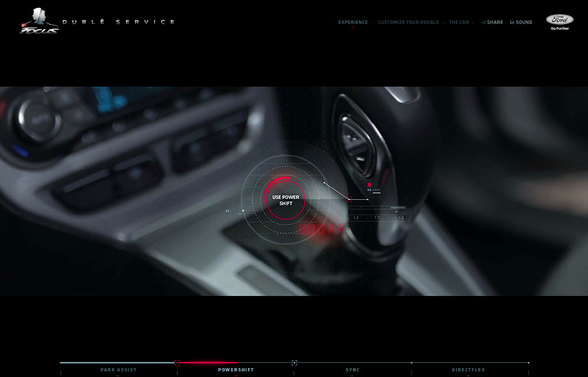Jump to the Park Assist chapter
Screen dimensions: 588x377
point(119,370)
